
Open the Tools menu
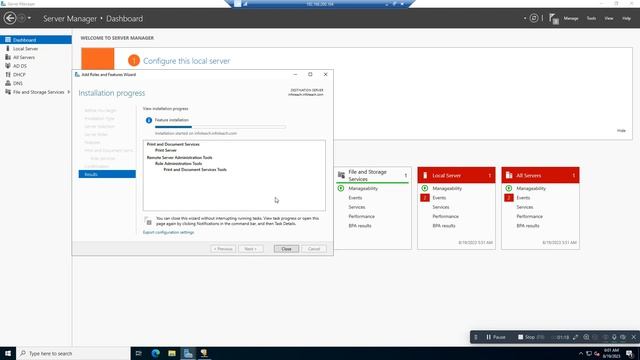591,18
